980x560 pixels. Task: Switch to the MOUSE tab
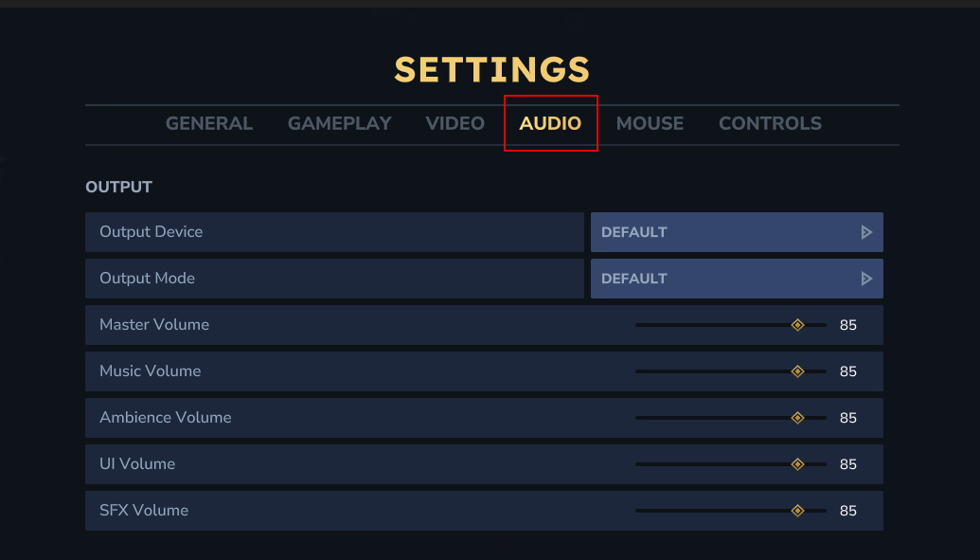650,123
